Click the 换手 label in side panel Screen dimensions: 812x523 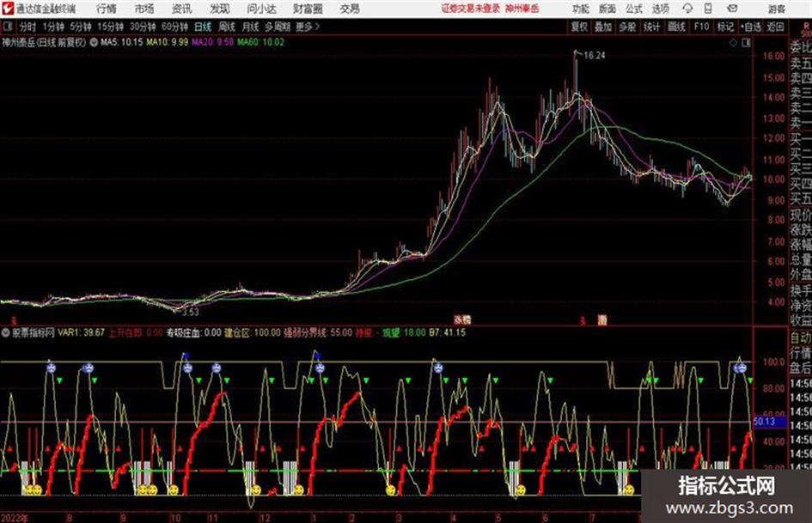click(801, 290)
